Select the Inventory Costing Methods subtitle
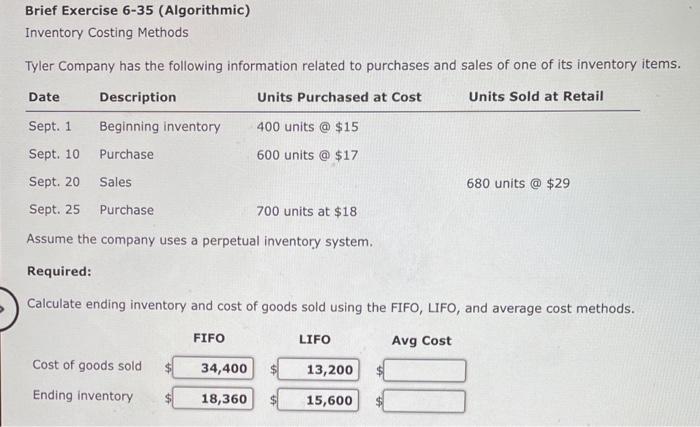Screen dimensions: 700x427 107,33
